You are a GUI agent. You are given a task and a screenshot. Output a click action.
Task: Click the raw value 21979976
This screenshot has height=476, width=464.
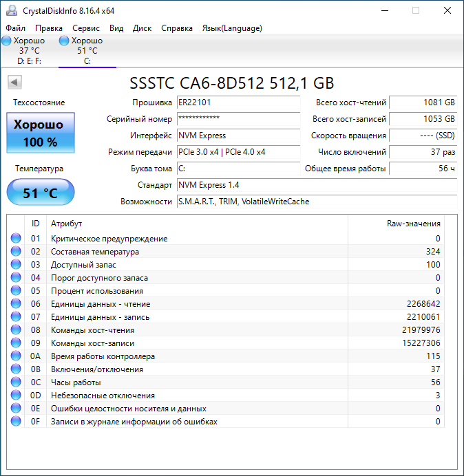click(x=421, y=330)
